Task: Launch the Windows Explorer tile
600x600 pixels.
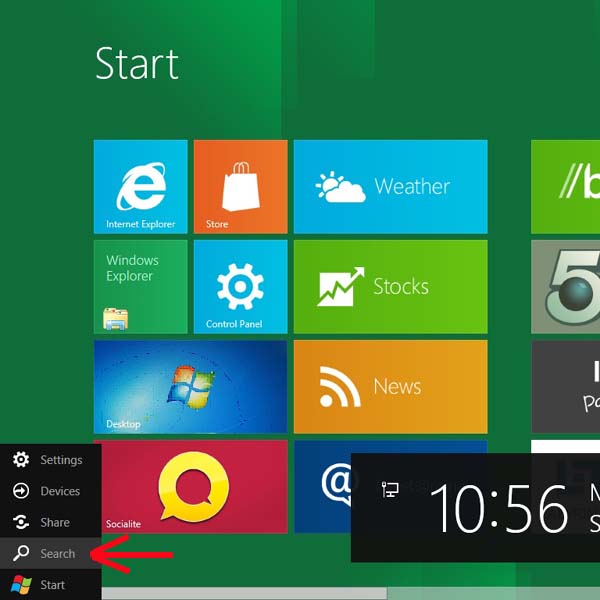Action: (140, 286)
